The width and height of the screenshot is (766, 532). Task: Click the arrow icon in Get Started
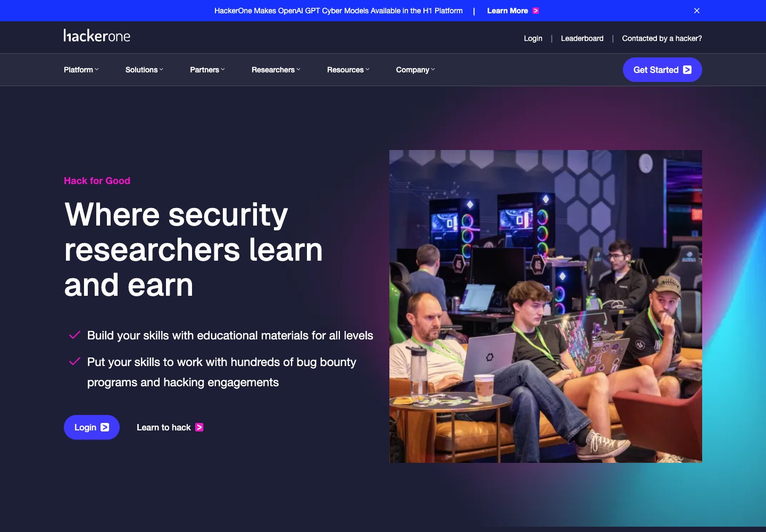[x=687, y=70]
